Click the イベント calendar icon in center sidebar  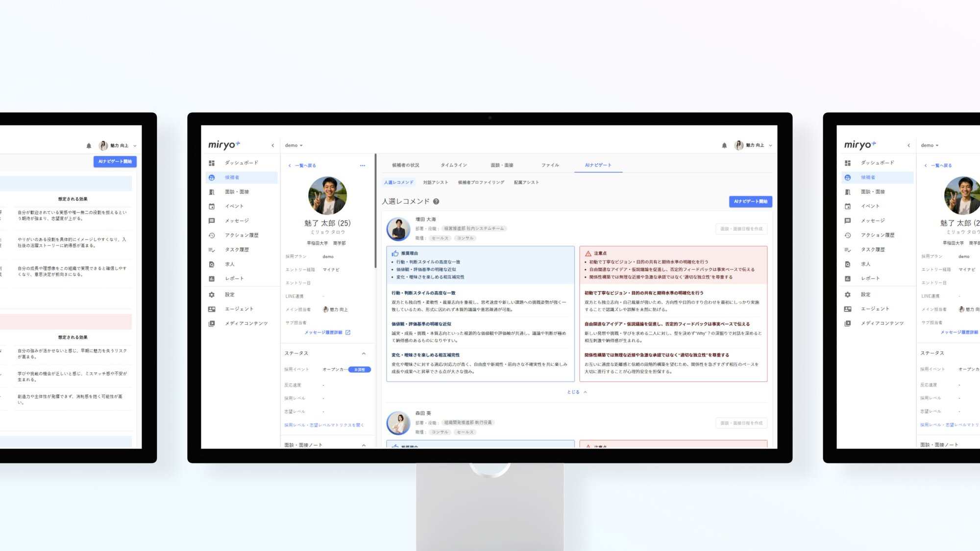pos(212,206)
